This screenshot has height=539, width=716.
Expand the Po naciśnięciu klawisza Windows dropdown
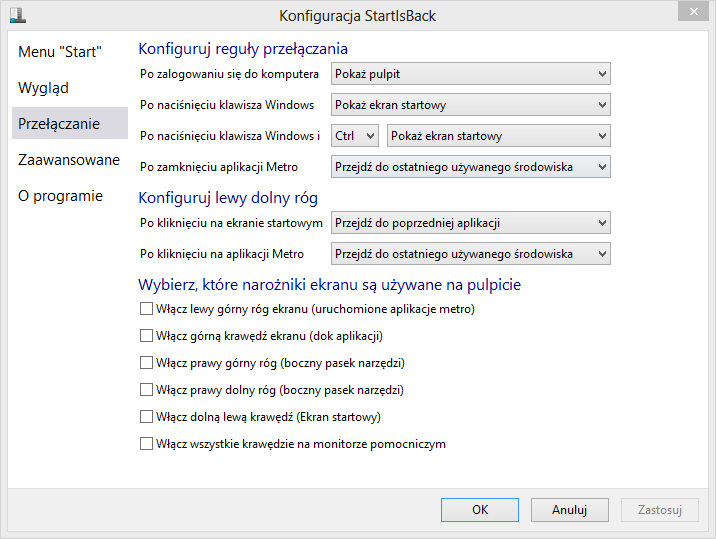pyautogui.click(x=470, y=105)
